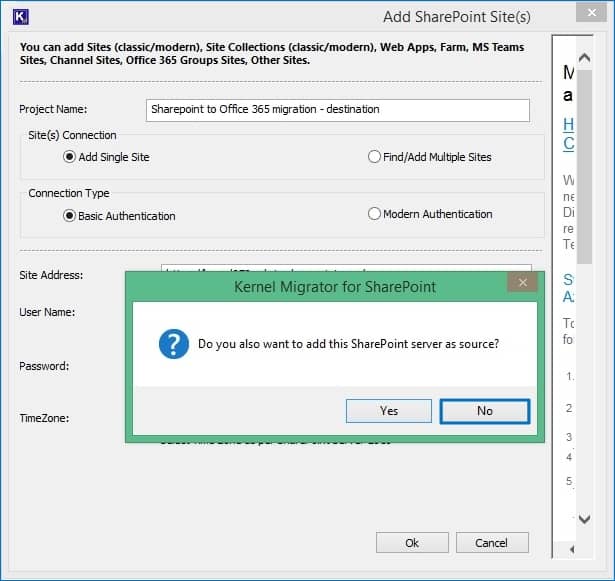Click the help panel scroll down arrow
The image size is (615, 581).
tap(584, 519)
